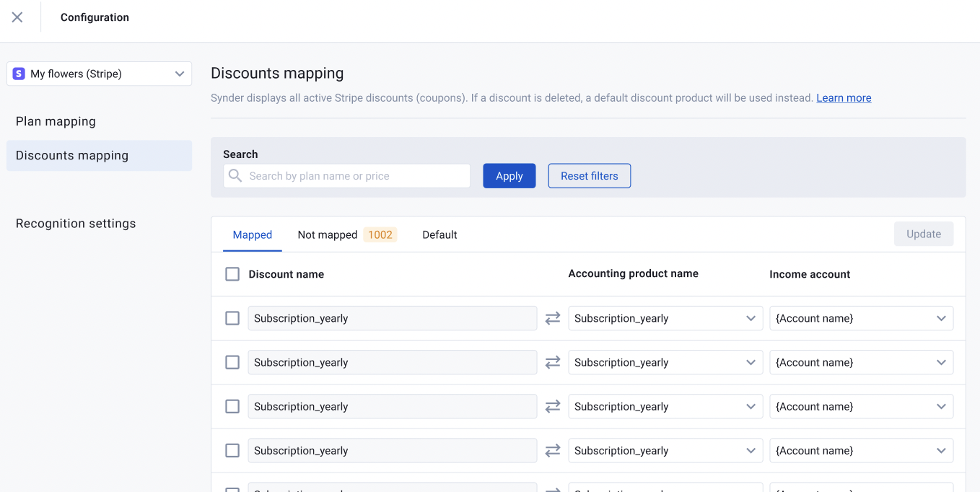Click the Discounts mapping page heading
Image resolution: width=980 pixels, height=492 pixels.
tap(277, 73)
